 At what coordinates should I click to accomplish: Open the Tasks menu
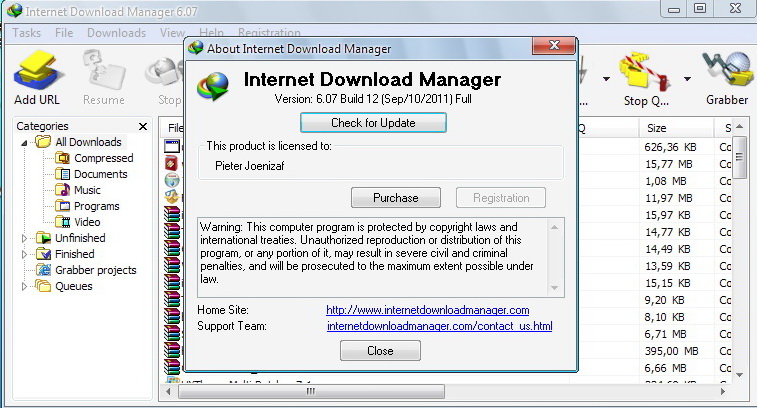pyautogui.click(x=27, y=33)
